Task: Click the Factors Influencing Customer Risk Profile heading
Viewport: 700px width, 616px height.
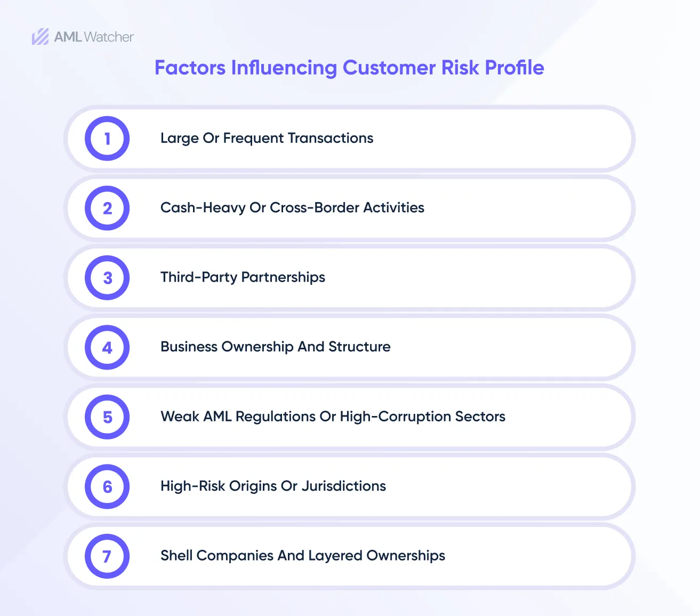Action: pyautogui.click(x=349, y=68)
